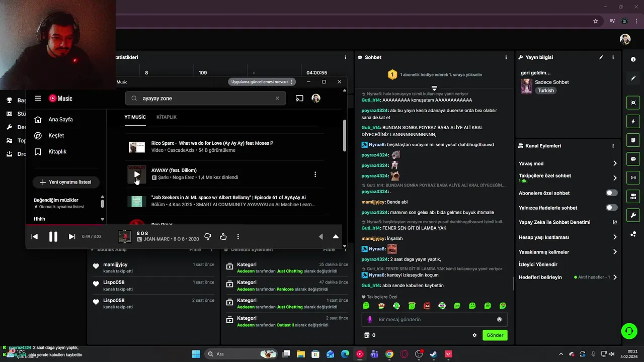Play the AYAYAY (feat. Dillom) song
This screenshot has width=644, height=362.
pos(137,174)
